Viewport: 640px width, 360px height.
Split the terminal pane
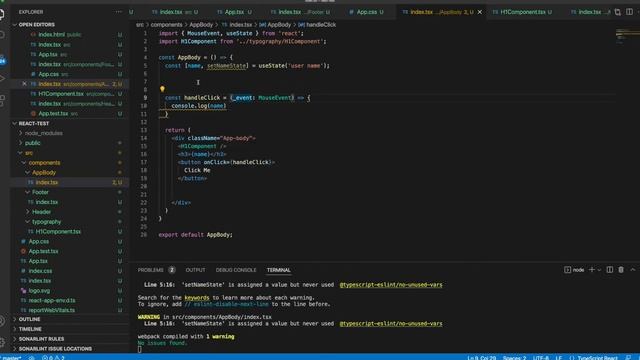(x=609, y=270)
